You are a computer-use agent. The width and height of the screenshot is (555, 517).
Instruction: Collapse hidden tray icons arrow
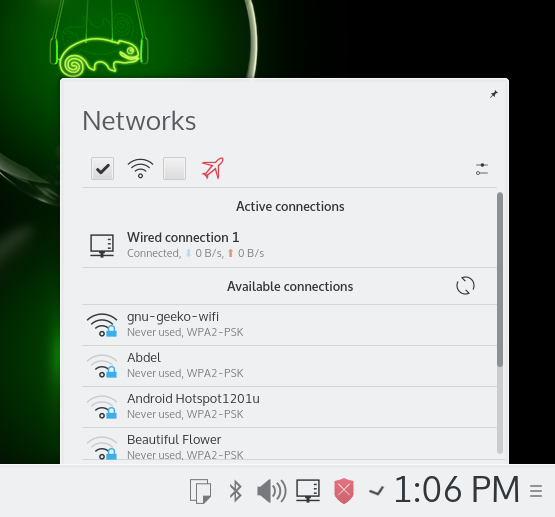376,491
